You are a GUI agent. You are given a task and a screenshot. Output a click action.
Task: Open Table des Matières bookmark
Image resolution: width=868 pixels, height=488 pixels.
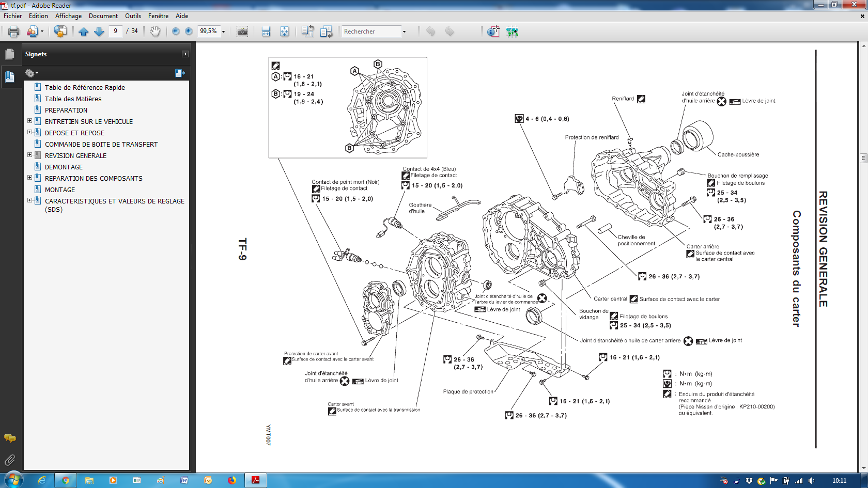coord(73,99)
